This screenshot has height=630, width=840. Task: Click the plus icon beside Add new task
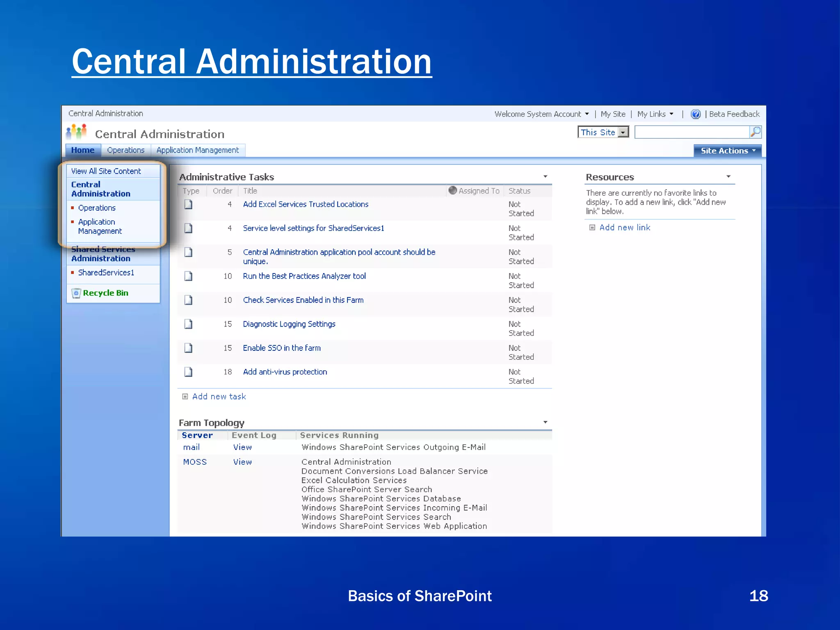point(185,397)
